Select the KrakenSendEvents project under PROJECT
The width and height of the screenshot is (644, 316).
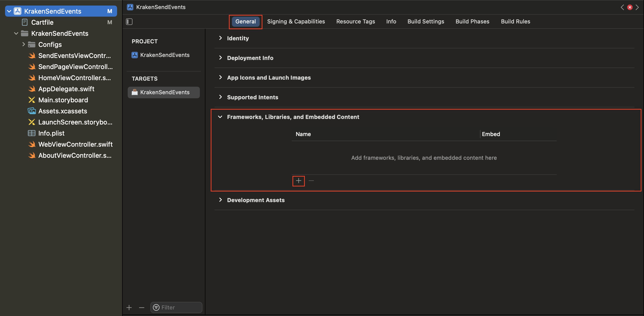[x=165, y=55]
